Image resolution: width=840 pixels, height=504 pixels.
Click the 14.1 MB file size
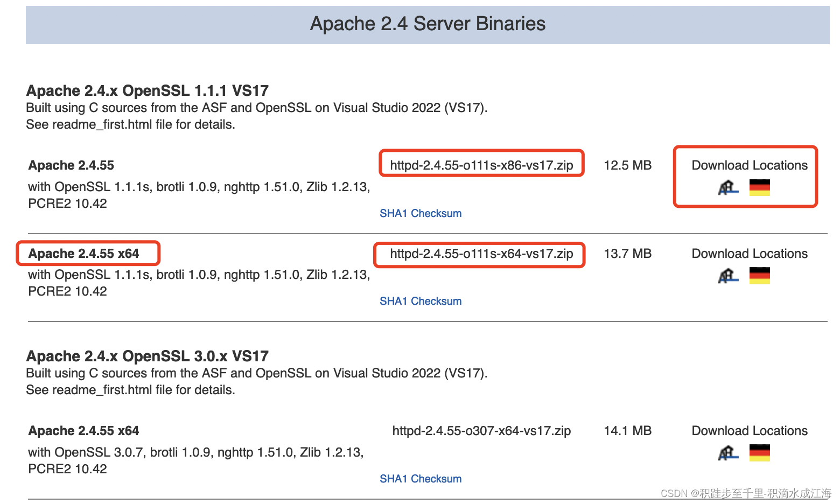click(628, 431)
